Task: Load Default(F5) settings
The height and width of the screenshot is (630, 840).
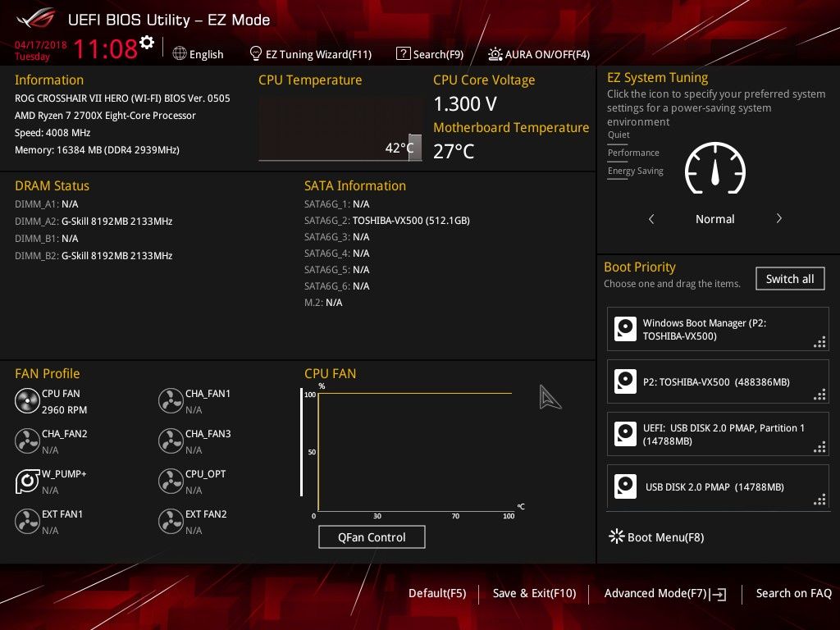Action: 437,593
